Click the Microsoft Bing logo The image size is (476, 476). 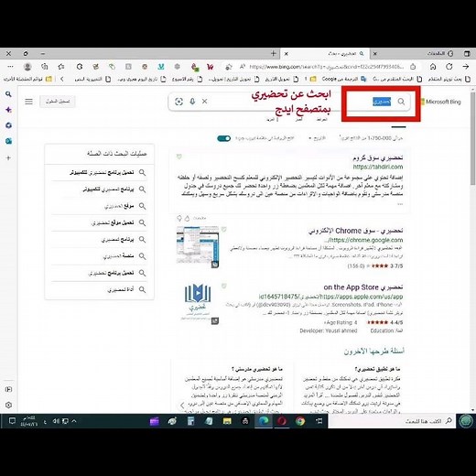tap(441, 102)
